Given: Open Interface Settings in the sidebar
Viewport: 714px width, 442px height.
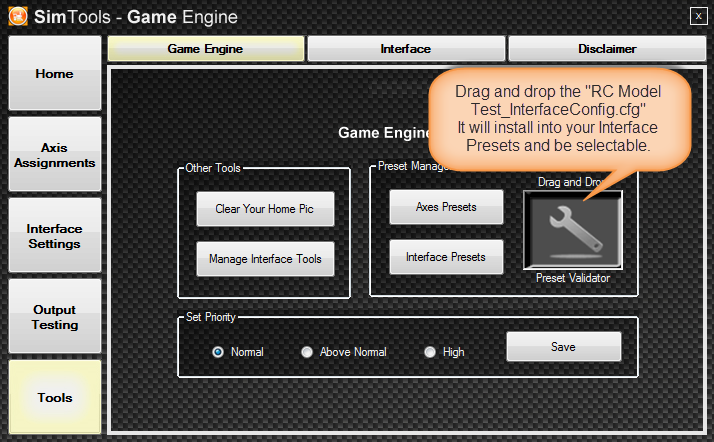Looking at the screenshot, I should coord(55,235).
